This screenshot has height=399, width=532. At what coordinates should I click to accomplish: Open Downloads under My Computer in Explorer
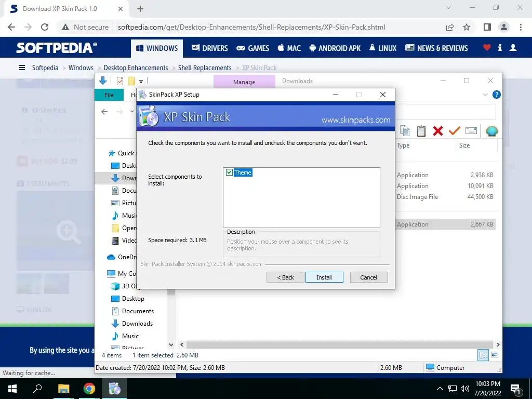click(x=137, y=323)
